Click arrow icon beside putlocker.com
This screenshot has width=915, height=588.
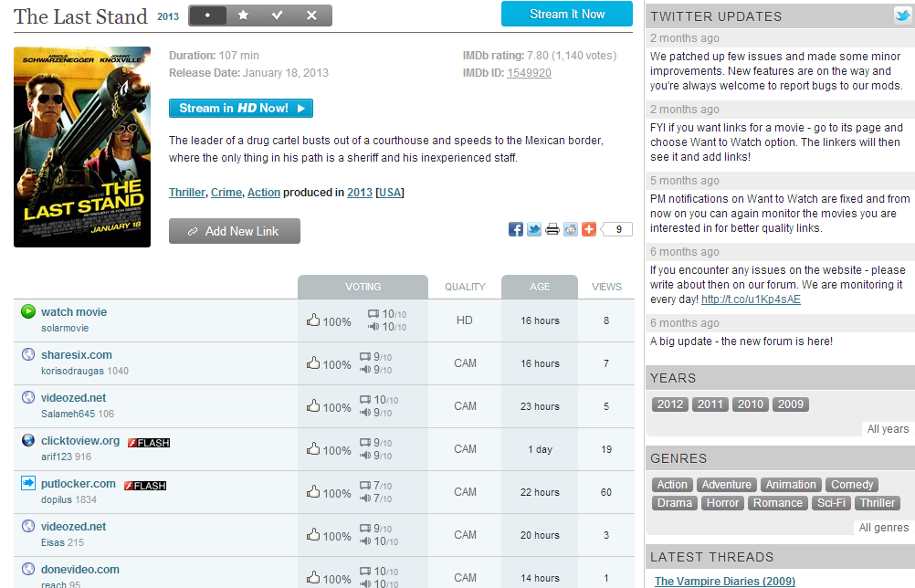pos(28,483)
